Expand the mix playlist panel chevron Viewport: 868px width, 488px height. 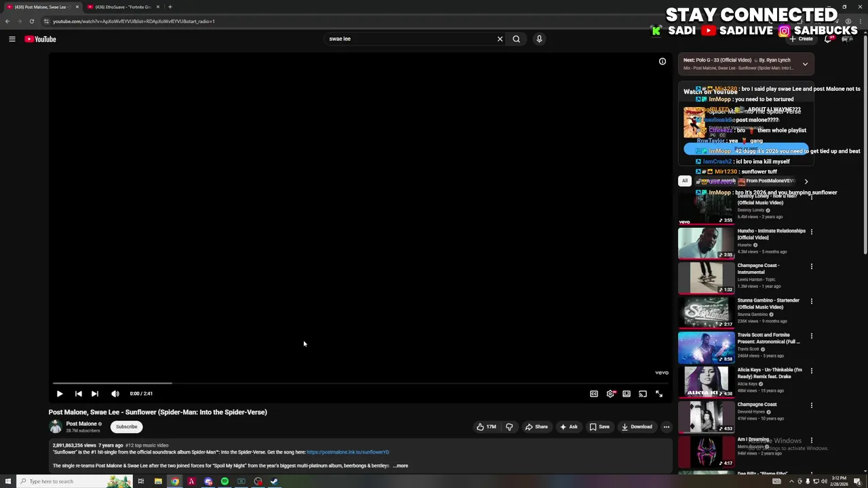[805, 64]
